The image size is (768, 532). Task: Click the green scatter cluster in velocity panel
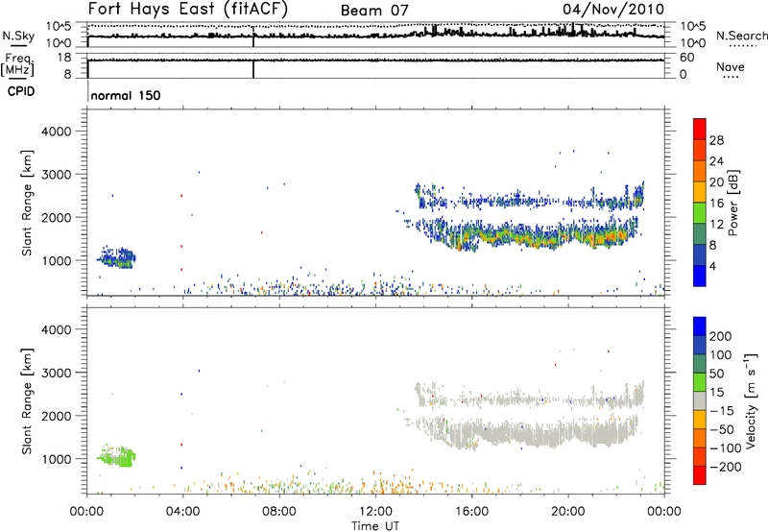[x=117, y=457]
